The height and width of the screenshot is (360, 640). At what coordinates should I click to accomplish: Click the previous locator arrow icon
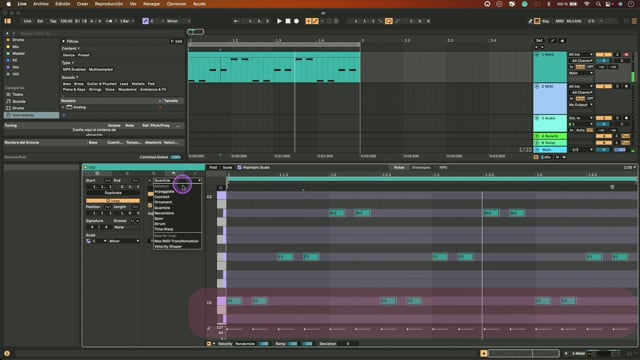(x=536, y=47)
